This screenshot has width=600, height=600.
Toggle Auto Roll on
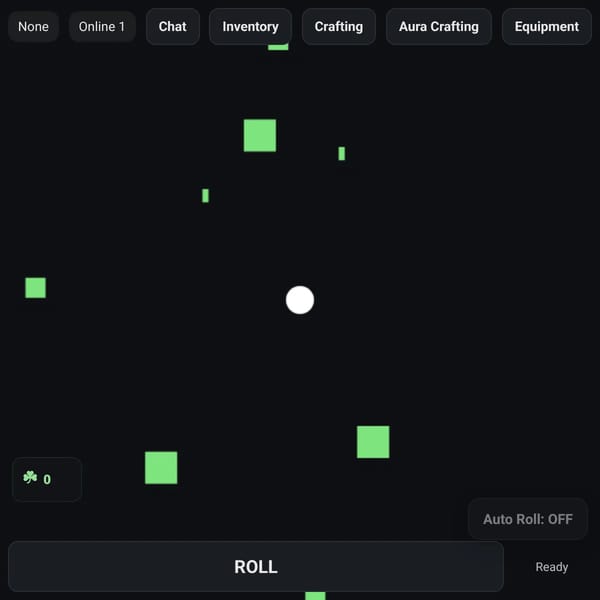click(528, 519)
